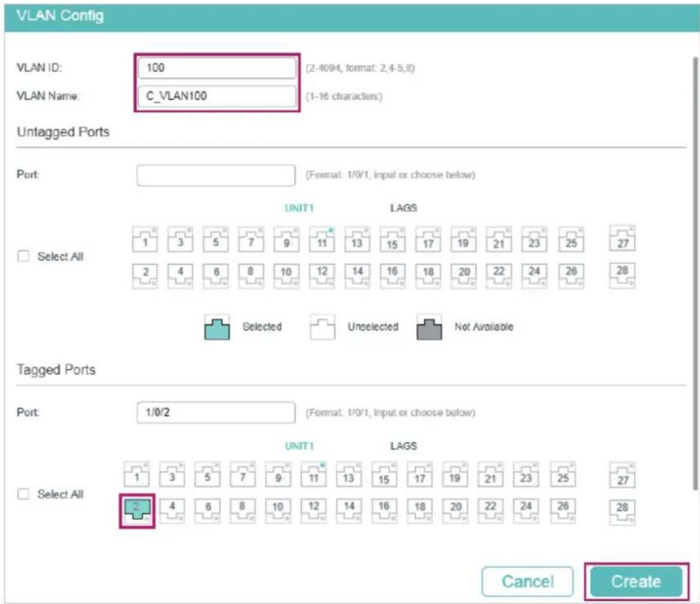This screenshot has height=604, width=700.
Task: Switch to LAGS tab in Untagged Ports
Action: pos(404,208)
